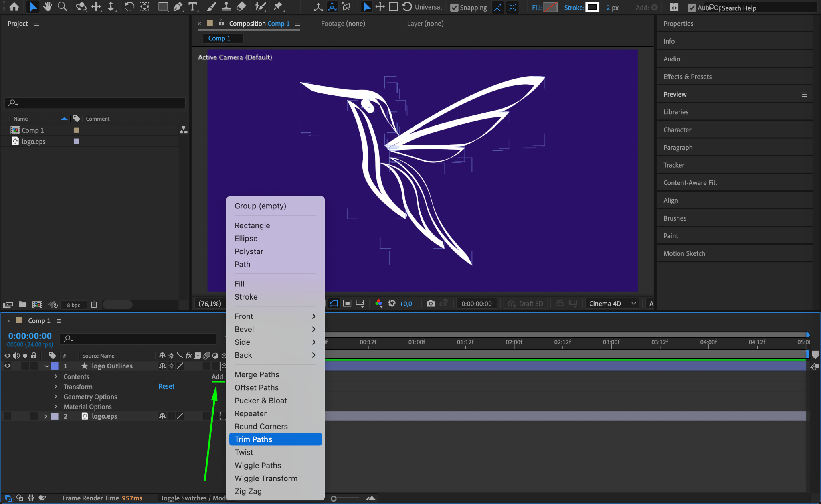Delete selected project item trash icon
This screenshot has height=504, width=821.
[x=94, y=305]
